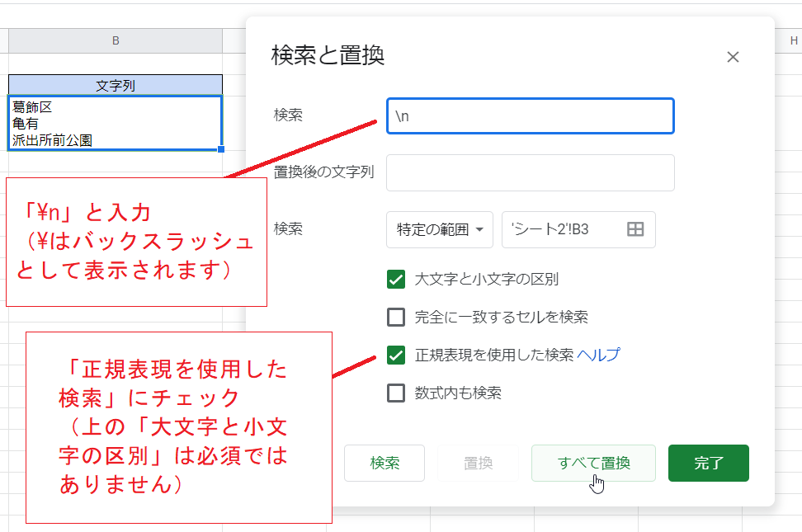
Task: Check 数式内も検索 checkbox
Action: [x=396, y=393]
